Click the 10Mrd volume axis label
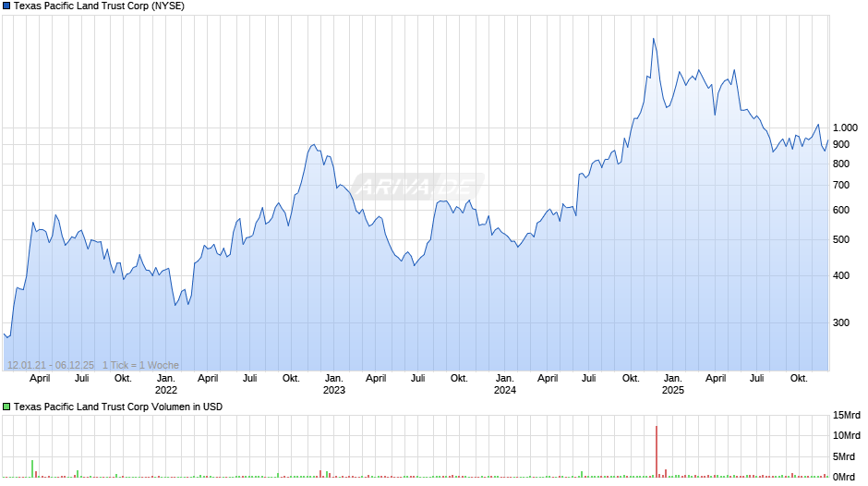 tap(847, 435)
